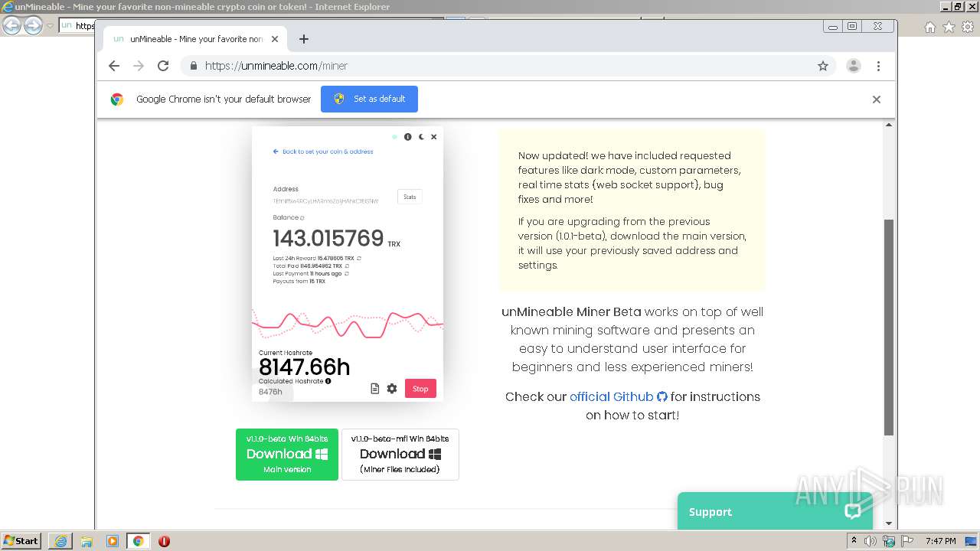
Task: Set Chrome as default browser
Action: [369, 99]
